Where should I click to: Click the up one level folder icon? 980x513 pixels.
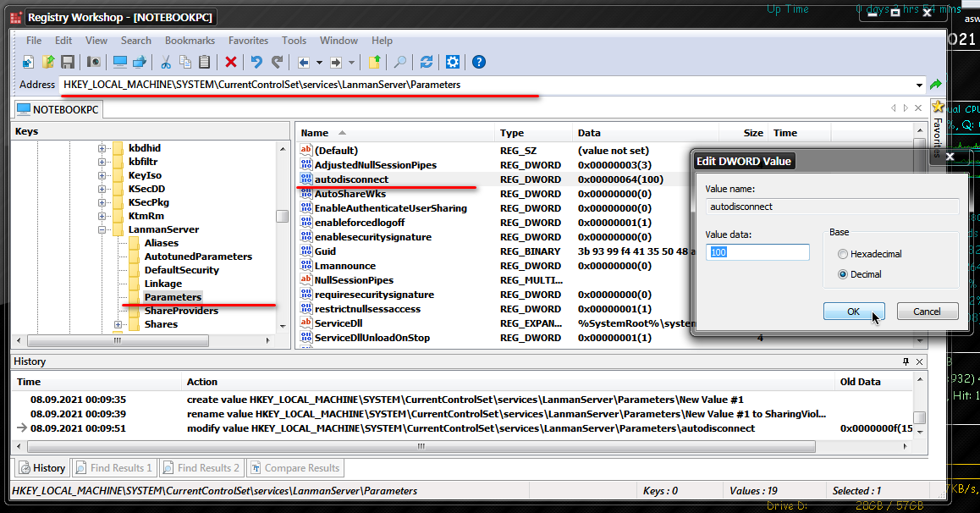[374, 62]
